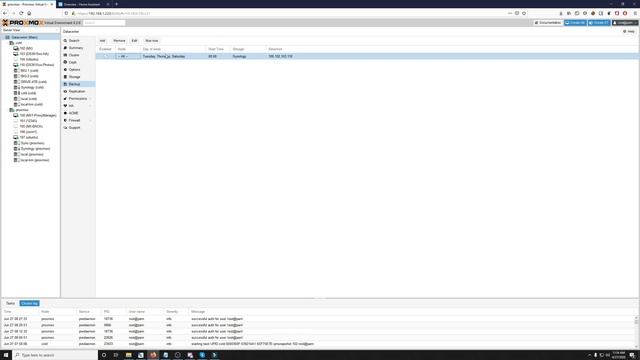
Task: Click the Create CT button
Action: pyautogui.click(x=599, y=23)
